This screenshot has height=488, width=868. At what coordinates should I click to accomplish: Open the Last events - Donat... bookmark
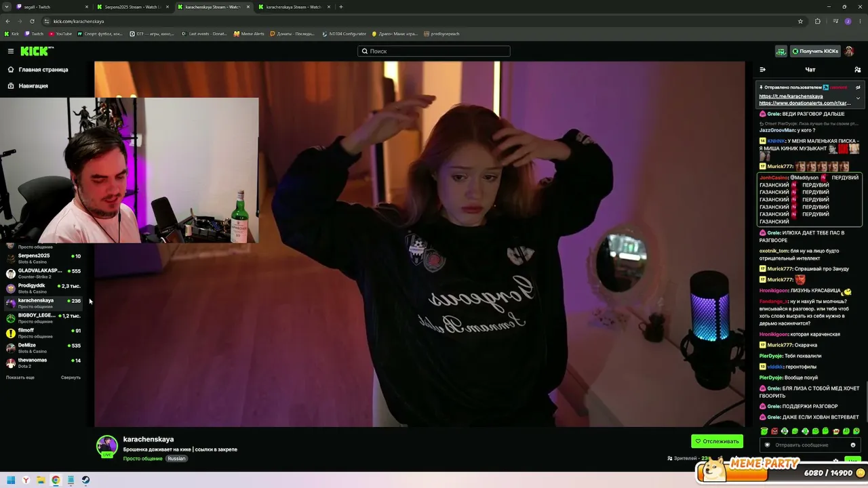coord(205,34)
